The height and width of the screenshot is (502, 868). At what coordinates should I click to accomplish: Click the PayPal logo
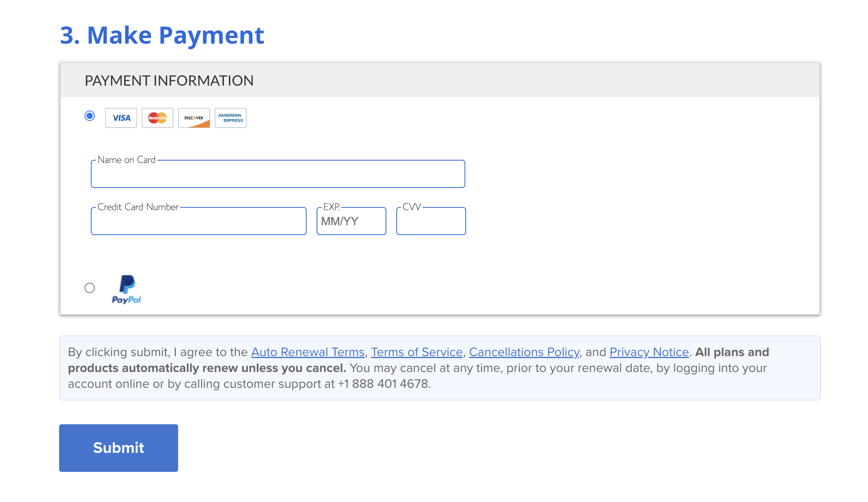127,289
